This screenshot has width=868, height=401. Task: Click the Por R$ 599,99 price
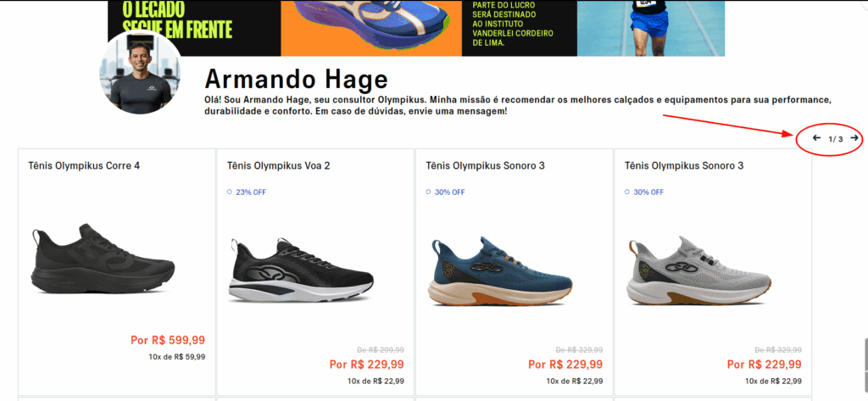tap(168, 340)
